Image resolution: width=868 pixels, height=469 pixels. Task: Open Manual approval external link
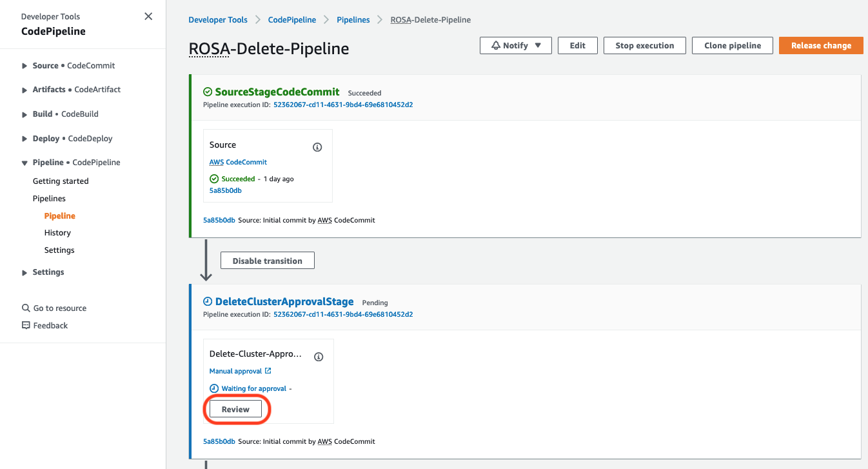tap(241, 371)
